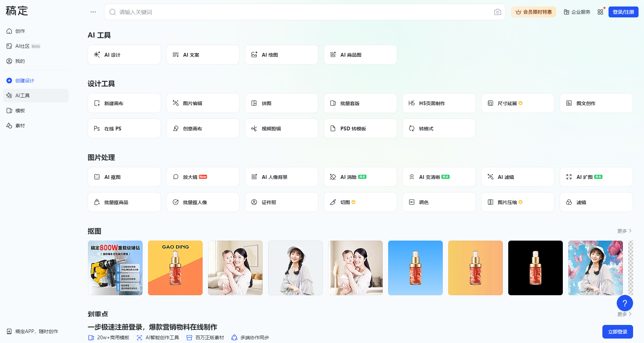Click 稿定APP，随时创作 download link

(x=32, y=331)
